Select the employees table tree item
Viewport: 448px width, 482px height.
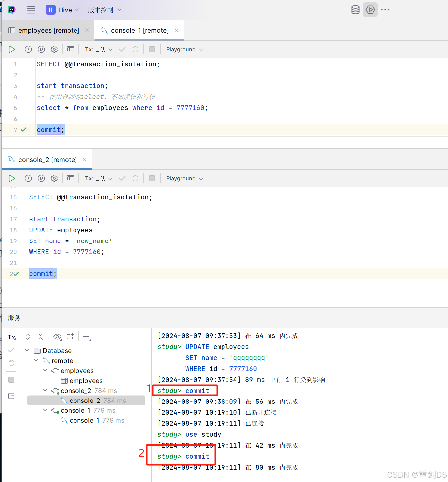82,381
